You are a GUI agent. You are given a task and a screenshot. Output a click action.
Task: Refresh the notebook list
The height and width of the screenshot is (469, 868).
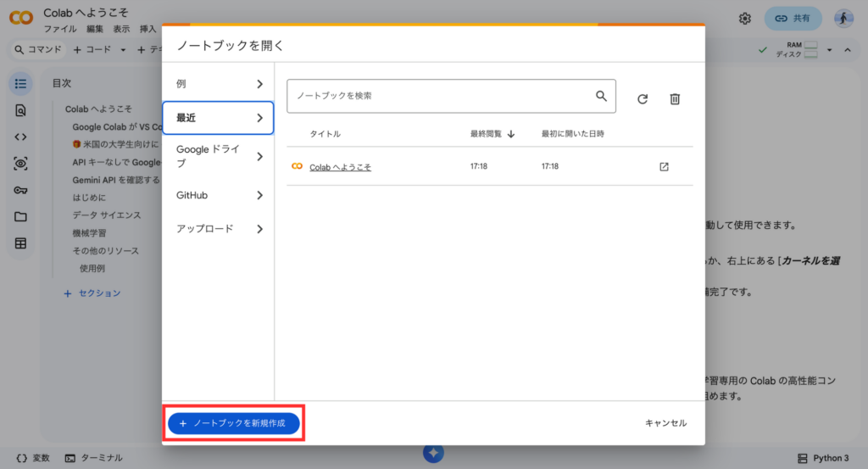643,99
